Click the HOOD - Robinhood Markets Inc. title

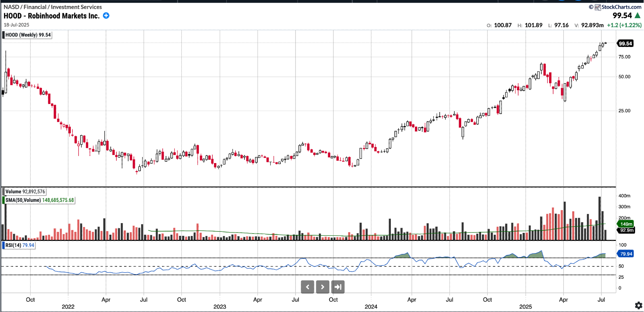[52, 16]
